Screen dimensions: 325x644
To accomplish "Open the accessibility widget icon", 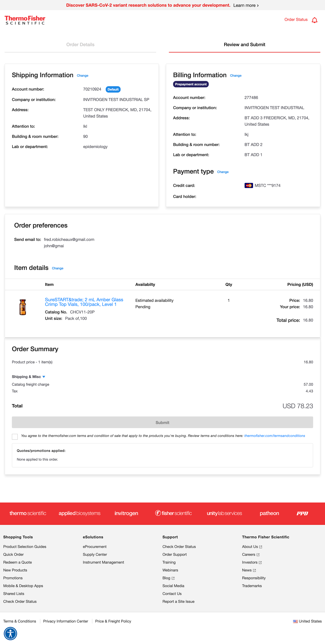I will click(x=10, y=634).
